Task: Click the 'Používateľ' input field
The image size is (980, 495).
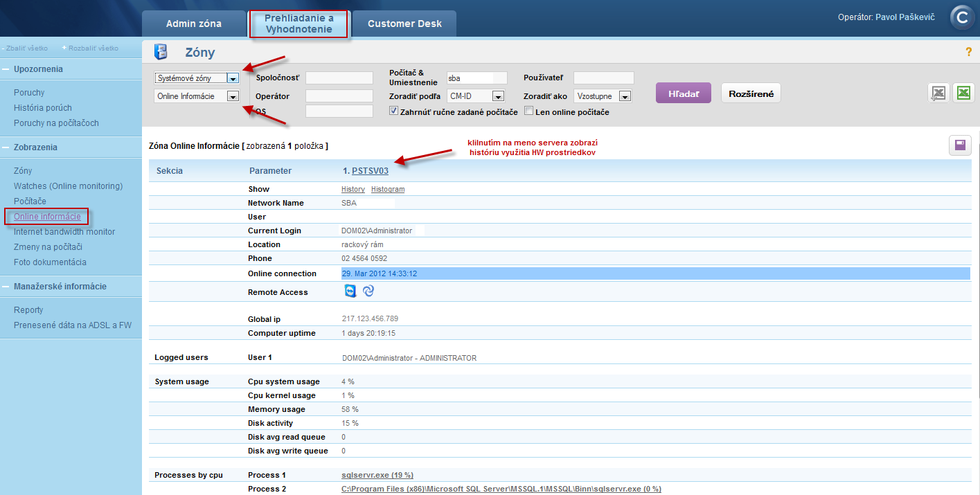Action: (x=604, y=78)
